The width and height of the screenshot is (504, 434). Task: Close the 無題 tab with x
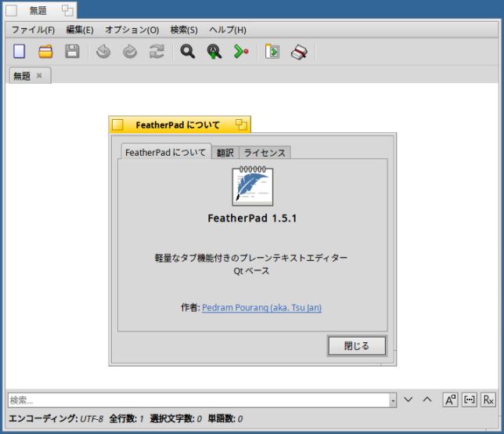[x=39, y=76]
